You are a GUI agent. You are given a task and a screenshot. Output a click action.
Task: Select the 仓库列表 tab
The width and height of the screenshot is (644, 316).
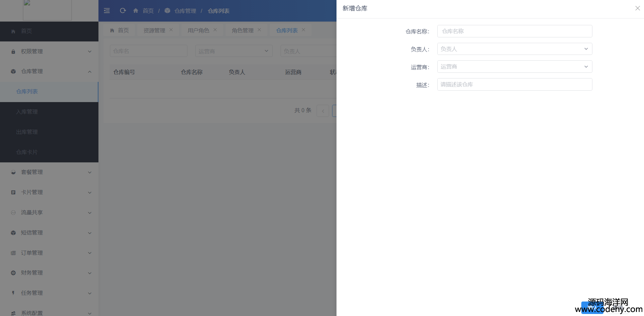tap(287, 30)
